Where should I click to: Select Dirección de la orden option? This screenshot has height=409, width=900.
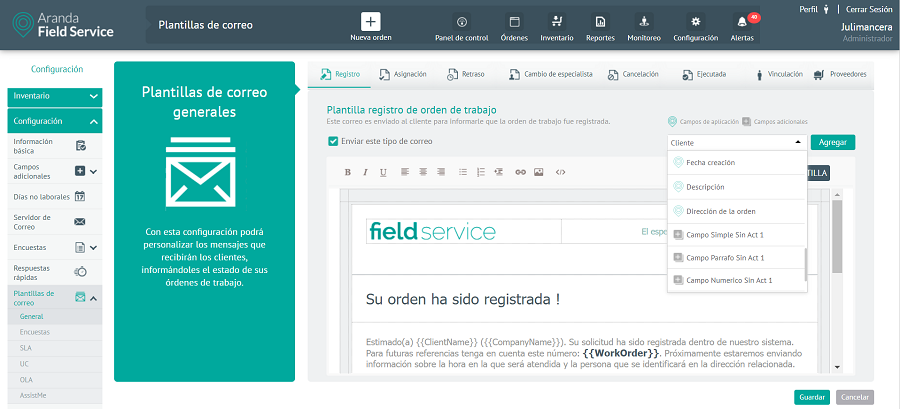pos(737,211)
